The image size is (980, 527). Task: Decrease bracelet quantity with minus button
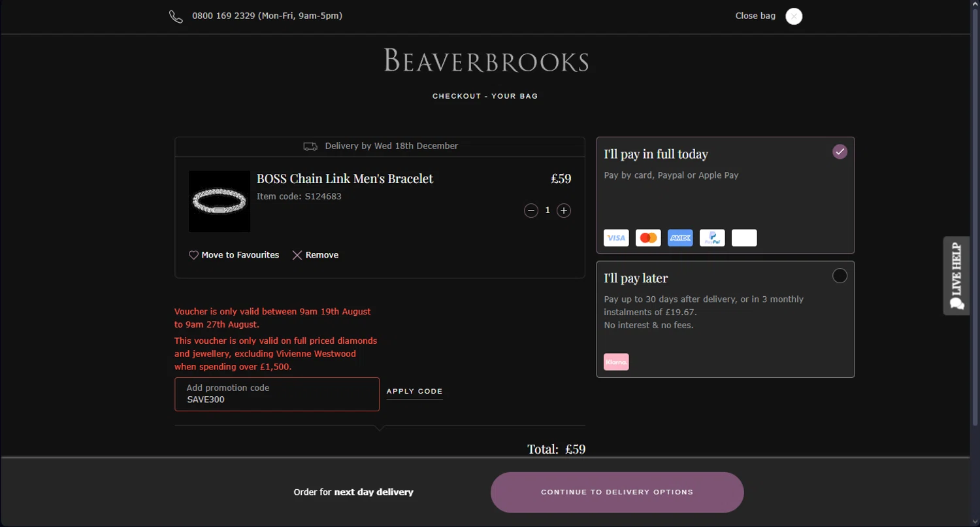point(531,211)
